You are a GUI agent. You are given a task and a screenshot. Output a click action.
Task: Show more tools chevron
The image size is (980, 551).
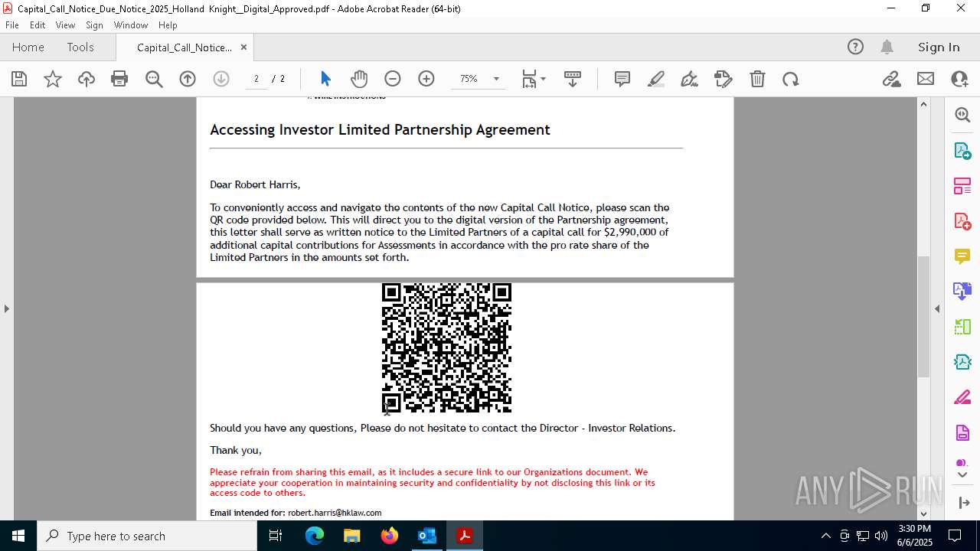pos(962,475)
